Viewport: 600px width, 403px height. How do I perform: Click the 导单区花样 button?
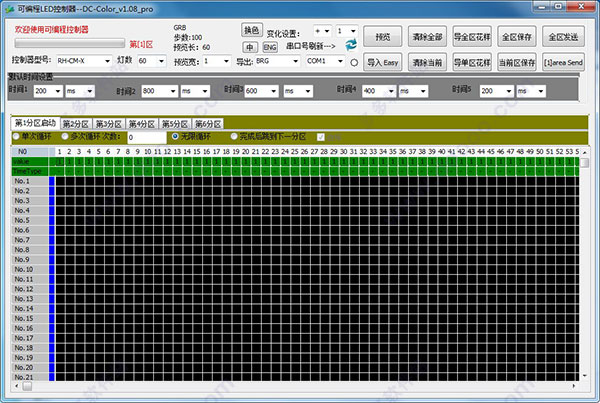click(472, 62)
